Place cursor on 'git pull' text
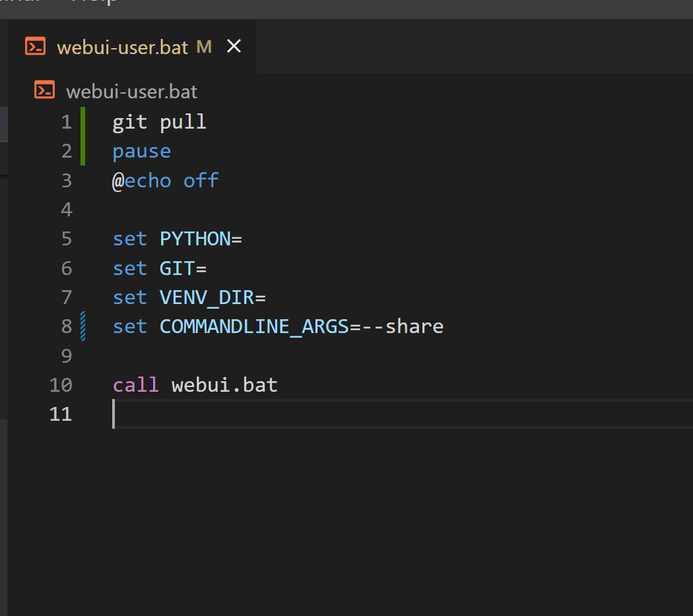693x616 pixels. [159, 122]
